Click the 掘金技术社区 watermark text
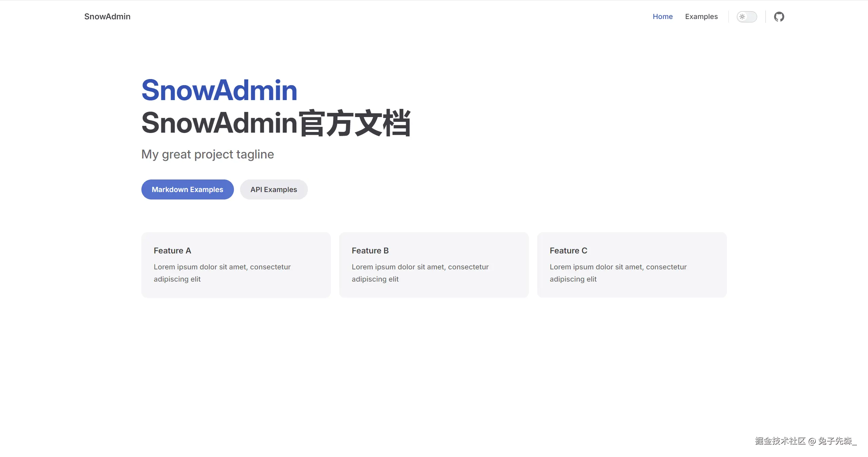 pos(780,441)
